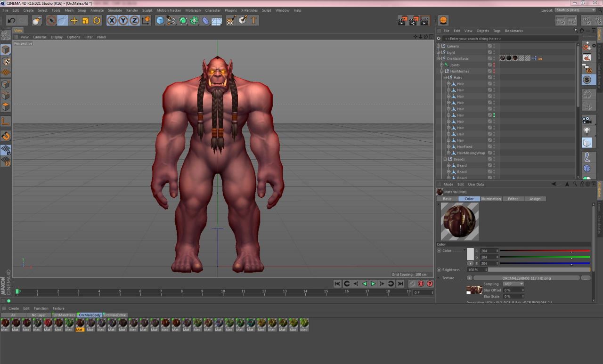Select the Move tool in the top toolbar
The height and width of the screenshot is (364, 603).
[74, 20]
